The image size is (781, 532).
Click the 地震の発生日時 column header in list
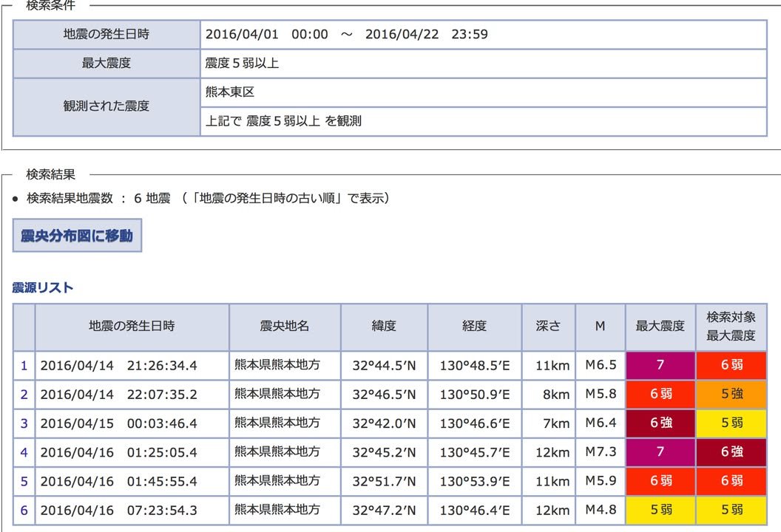132,326
